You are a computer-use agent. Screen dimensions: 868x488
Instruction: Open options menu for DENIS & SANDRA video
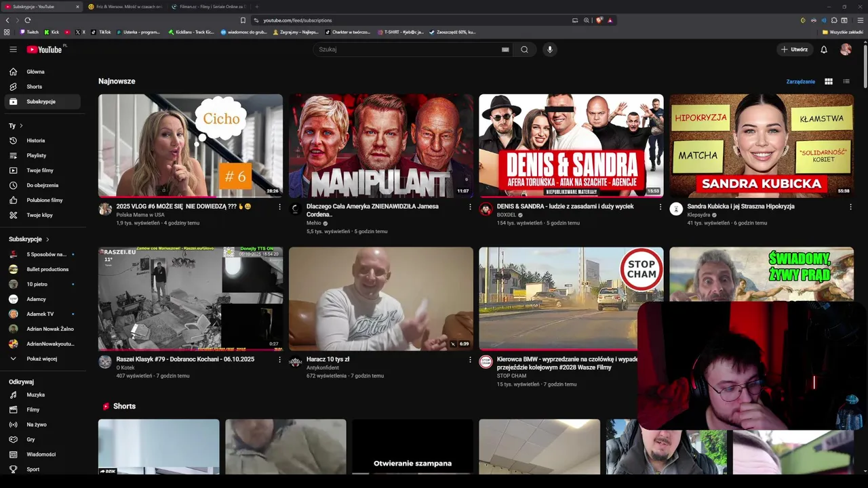(x=660, y=207)
